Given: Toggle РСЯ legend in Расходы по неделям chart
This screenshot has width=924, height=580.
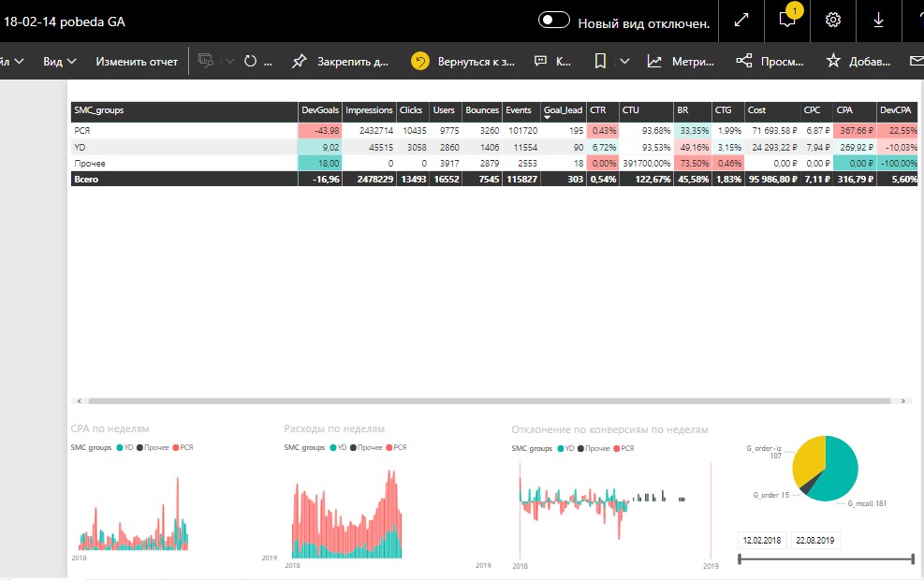Looking at the screenshot, I should [397, 447].
